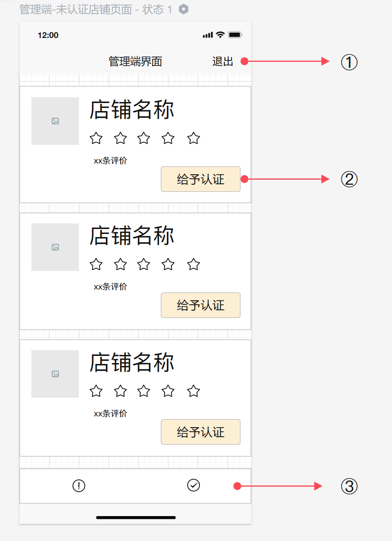Click first star of first store rating
The height and width of the screenshot is (541, 392).
pos(96,138)
